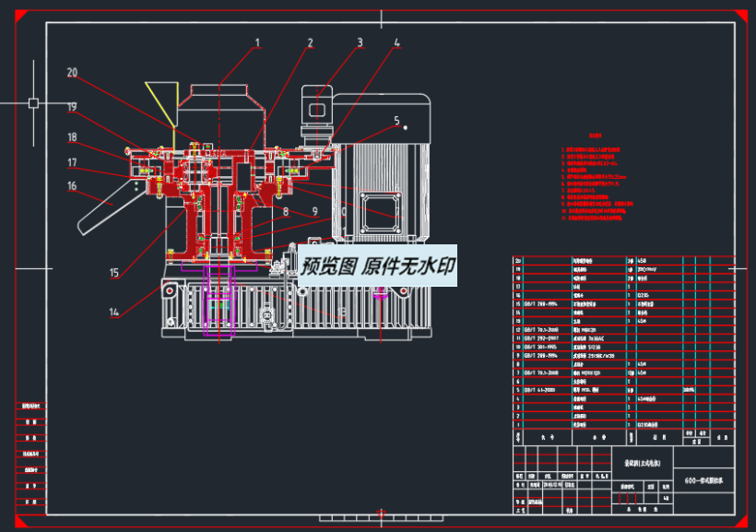Click part callout number 18
Image resolution: width=756 pixels, height=532 pixels.
point(72,137)
